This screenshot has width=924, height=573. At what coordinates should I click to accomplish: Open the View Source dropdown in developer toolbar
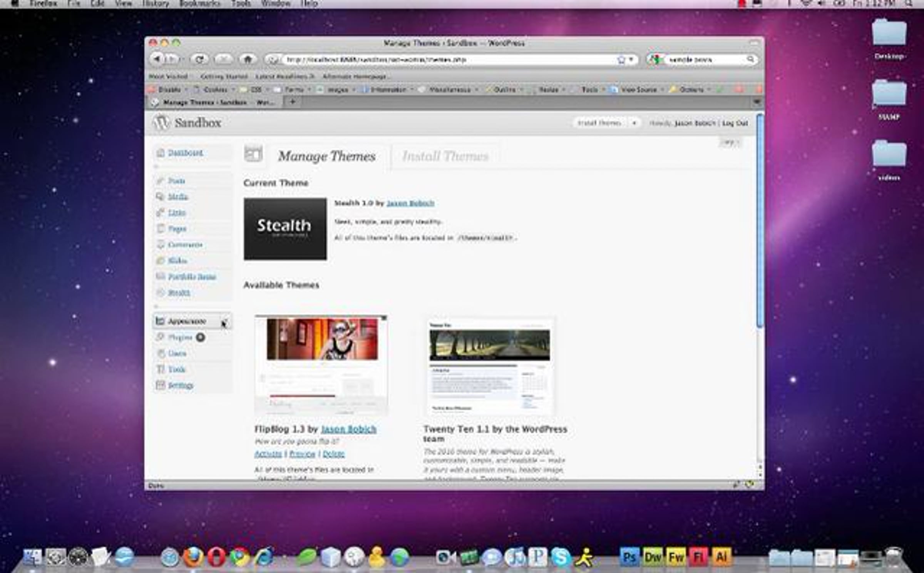[637, 90]
